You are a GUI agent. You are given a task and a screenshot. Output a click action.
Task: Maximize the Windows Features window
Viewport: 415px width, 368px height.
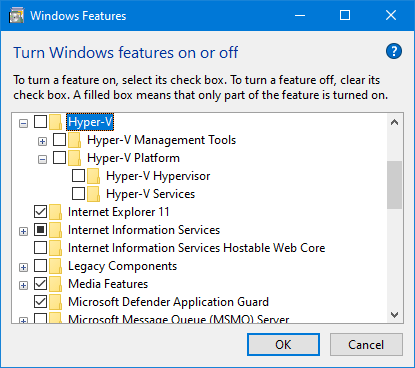click(345, 15)
